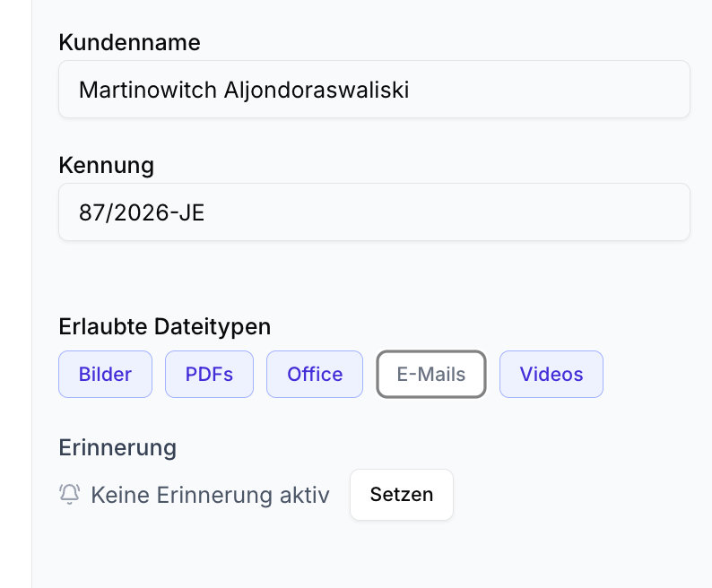Toggle the PDFs file type chip
The height and width of the screenshot is (588, 712).
[209, 374]
